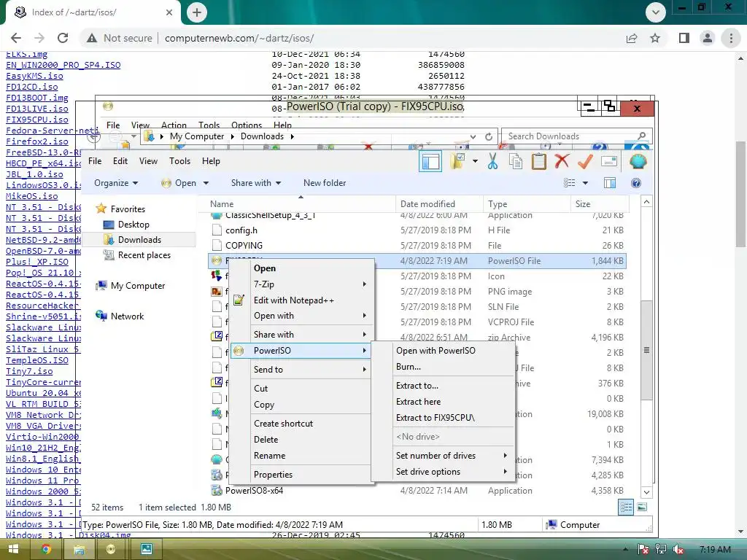Image resolution: width=747 pixels, height=560 pixels.
Task: Toggle the preview pane icon
Action: [x=609, y=183]
